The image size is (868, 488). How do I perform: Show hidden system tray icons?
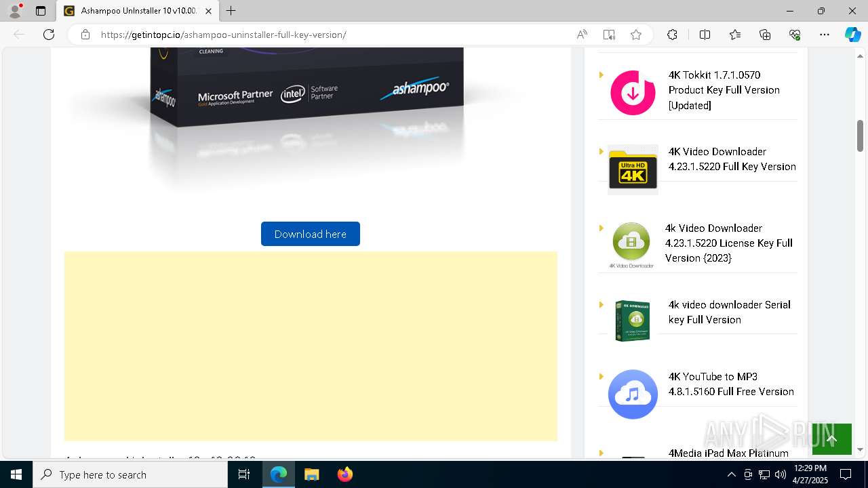tap(731, 474)
